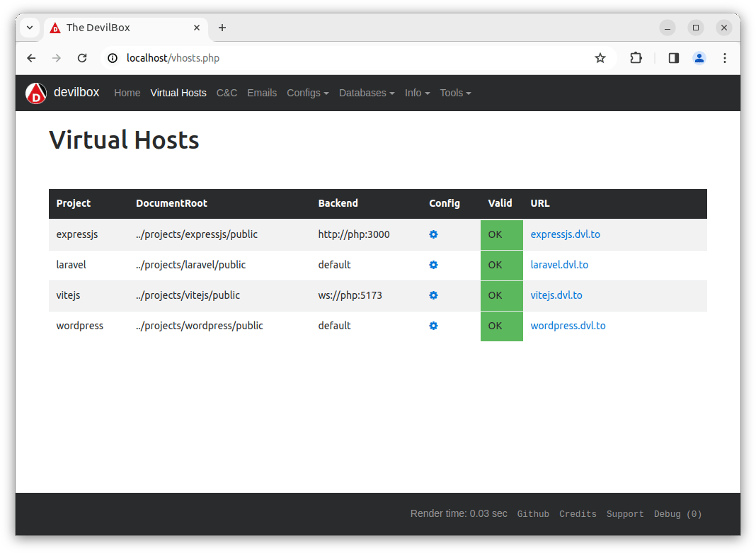Image resolution: width=756 pixels, height=553 pixels.
Task: Reload the page with the refresh icon
Action: pos(81,58)
